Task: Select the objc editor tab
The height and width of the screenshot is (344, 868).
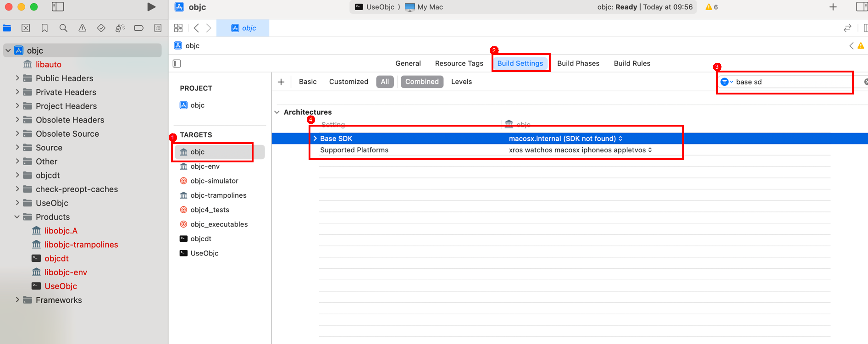Action: (243, 28)
